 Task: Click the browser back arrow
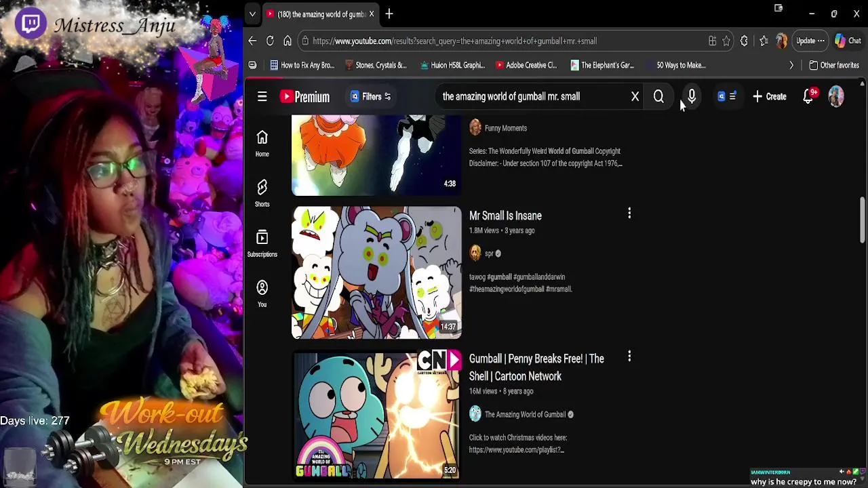pyautogui.click(x=252, y=41)
